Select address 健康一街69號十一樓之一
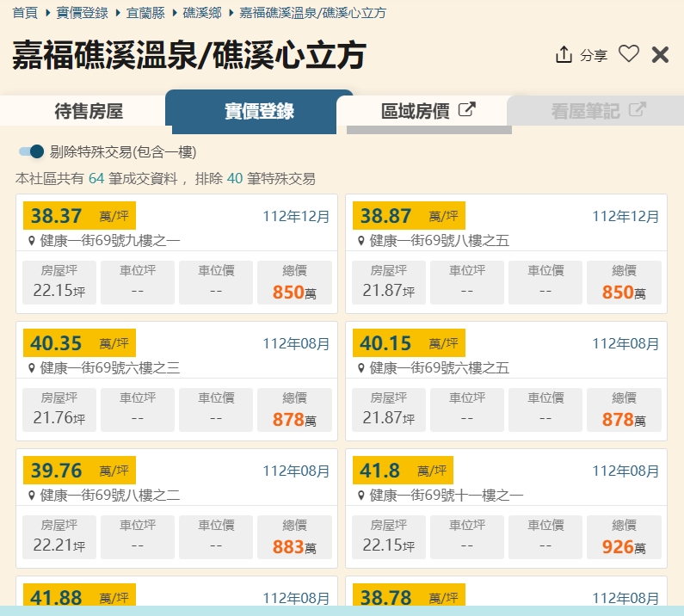684x616 pixels. [447, 496]
